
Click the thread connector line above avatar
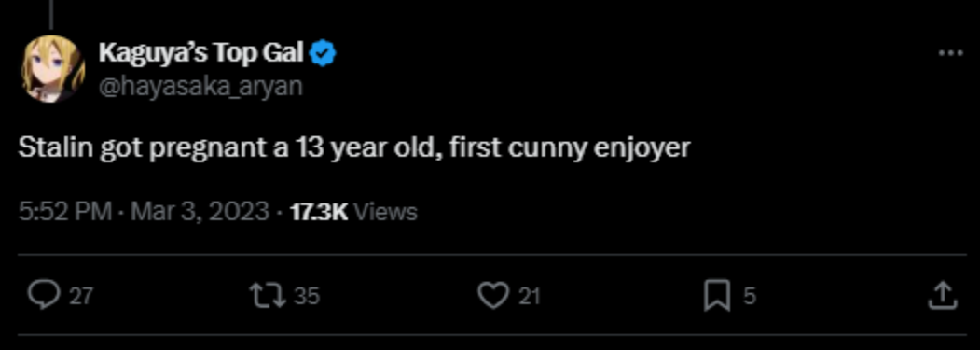click(x=52, y=14)
